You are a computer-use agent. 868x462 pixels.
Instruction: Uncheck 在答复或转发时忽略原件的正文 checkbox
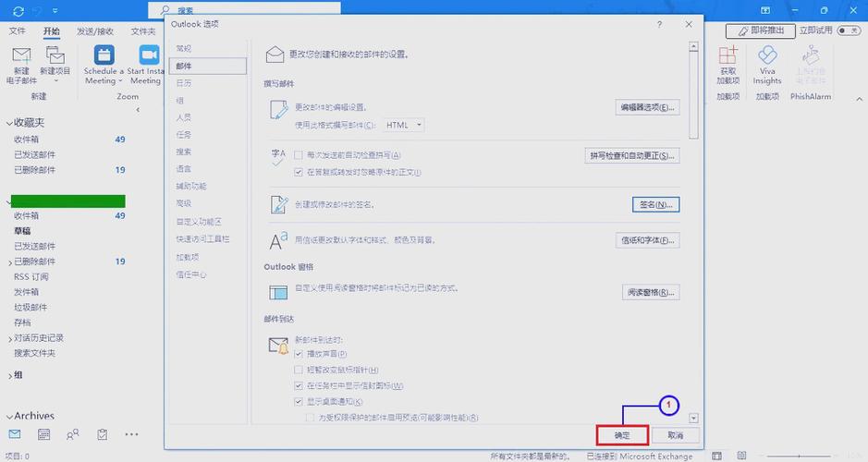pos(299,172)
